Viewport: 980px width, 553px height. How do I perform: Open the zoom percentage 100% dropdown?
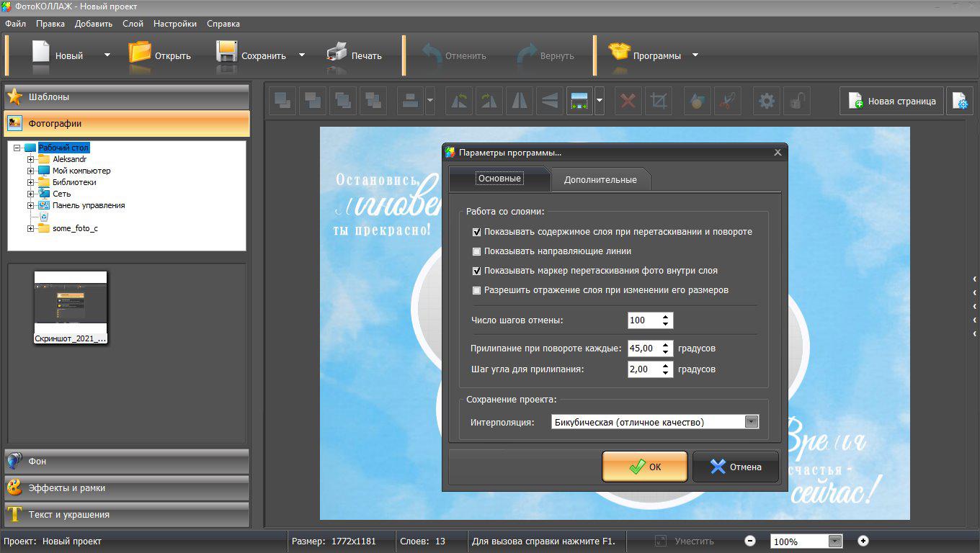point(835,541)
